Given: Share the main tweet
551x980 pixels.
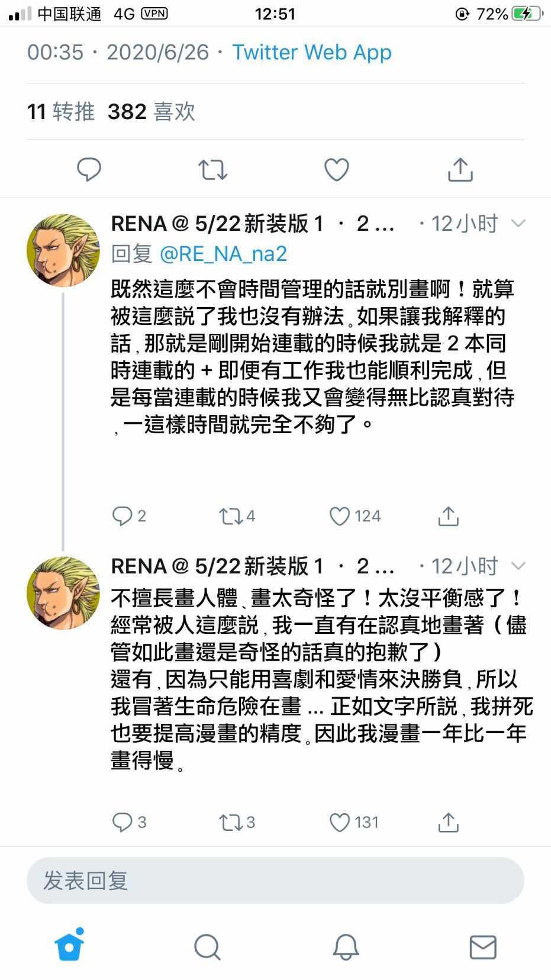Looking at the screenshot, I should (460, 170).
